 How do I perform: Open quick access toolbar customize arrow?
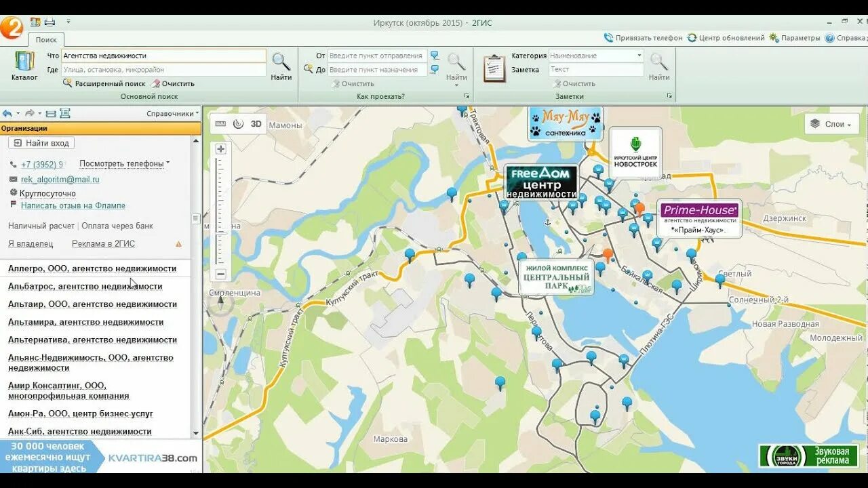68,22
